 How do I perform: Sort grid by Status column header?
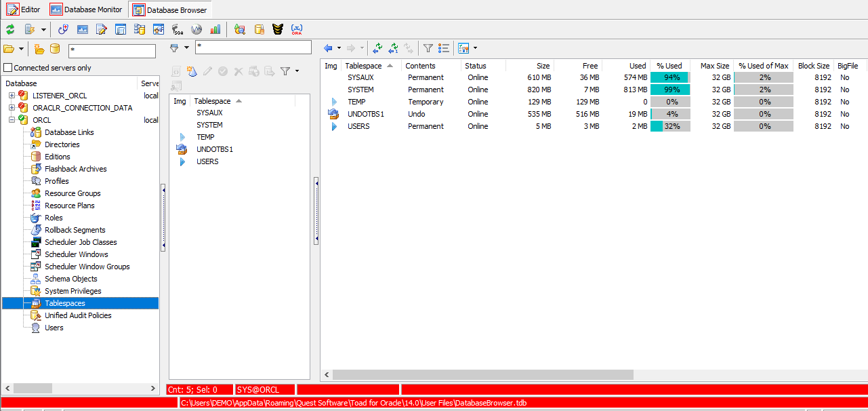(484, 66)
